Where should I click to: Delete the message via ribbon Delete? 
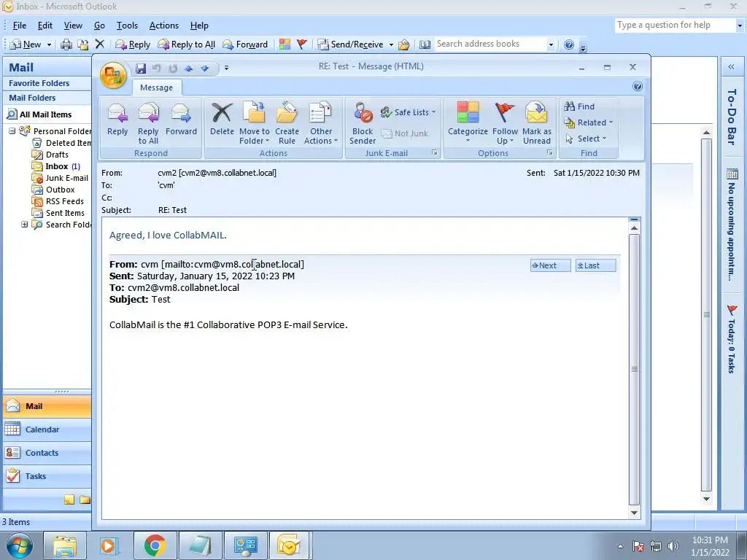222,119
